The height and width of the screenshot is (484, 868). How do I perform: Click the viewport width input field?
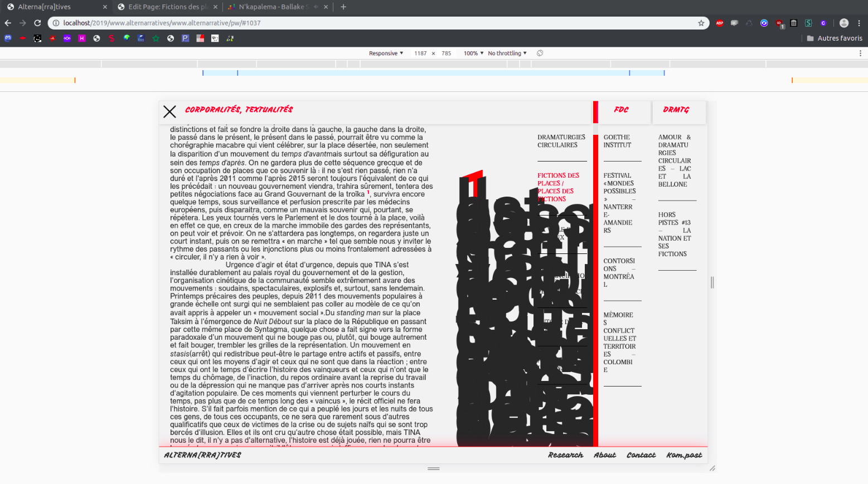point(420,53)
